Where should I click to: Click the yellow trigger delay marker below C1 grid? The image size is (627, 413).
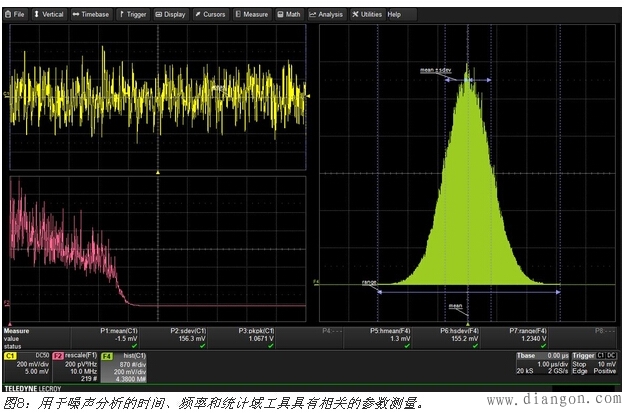158,173
